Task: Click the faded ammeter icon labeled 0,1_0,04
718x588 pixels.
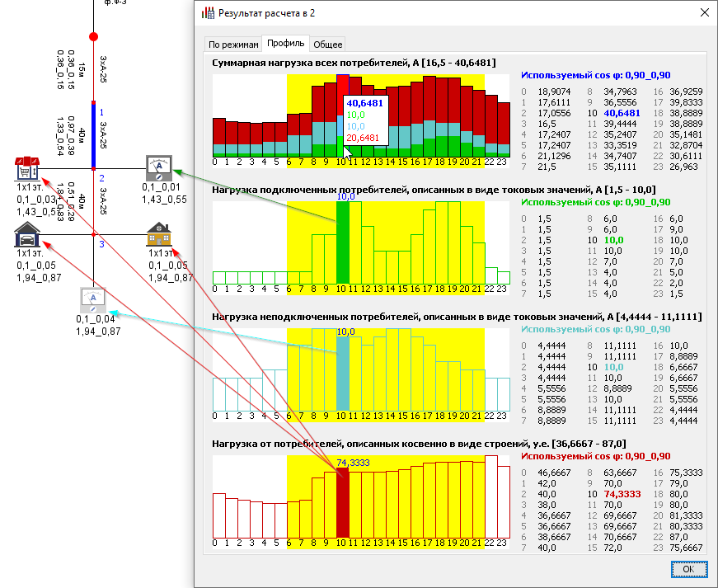Action: click(x=93, y=300)
